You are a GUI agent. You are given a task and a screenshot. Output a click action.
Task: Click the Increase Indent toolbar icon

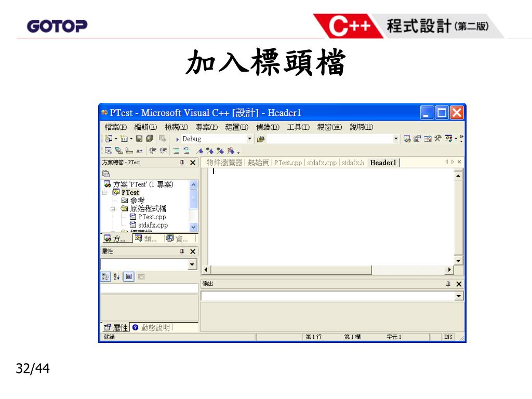[163, 150]
